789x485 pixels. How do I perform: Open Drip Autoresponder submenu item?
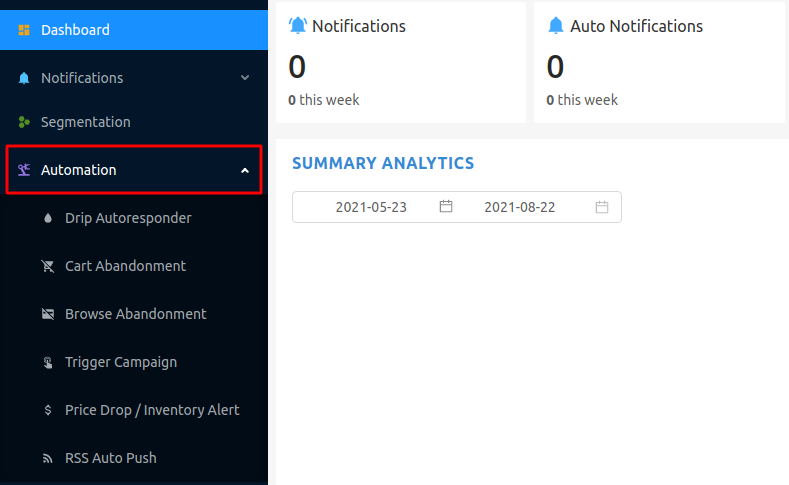134,218
